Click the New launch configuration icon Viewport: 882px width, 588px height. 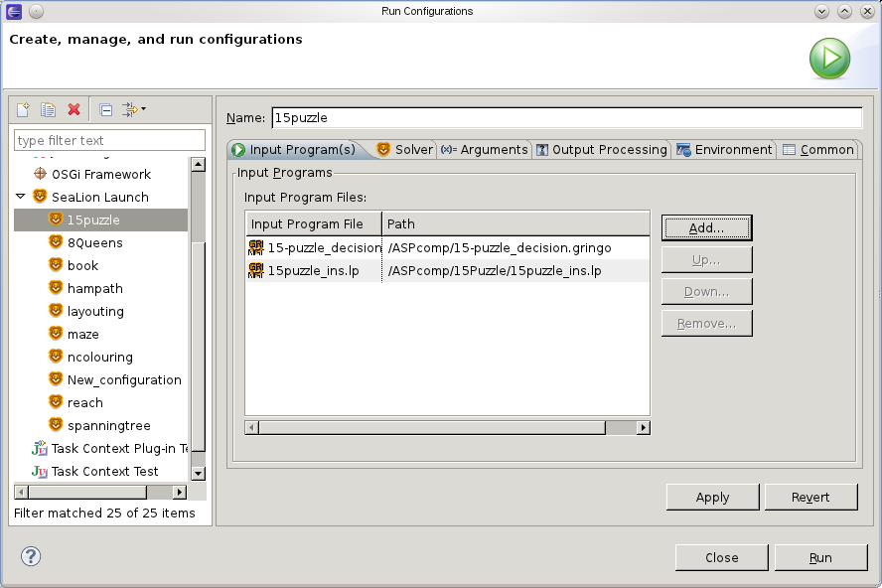[23, 109]
